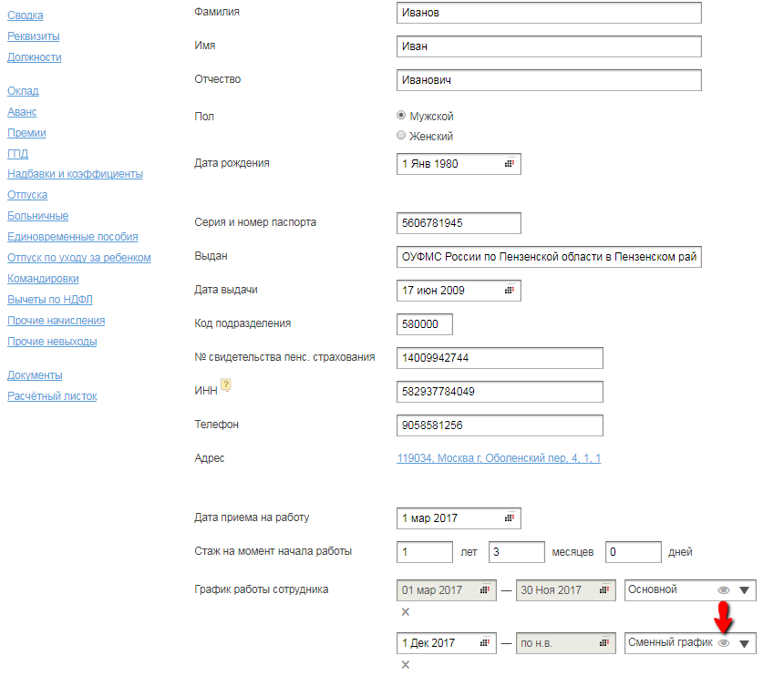The image size is (784, 676).
Task: Click the Код подразделения field
Action: pos(425,324)
